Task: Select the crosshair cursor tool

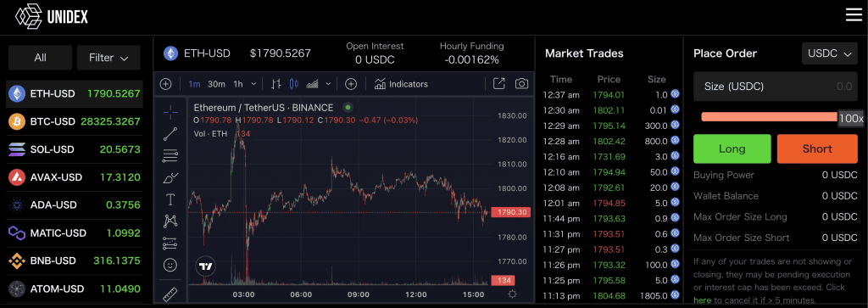Action: (170, 112)
